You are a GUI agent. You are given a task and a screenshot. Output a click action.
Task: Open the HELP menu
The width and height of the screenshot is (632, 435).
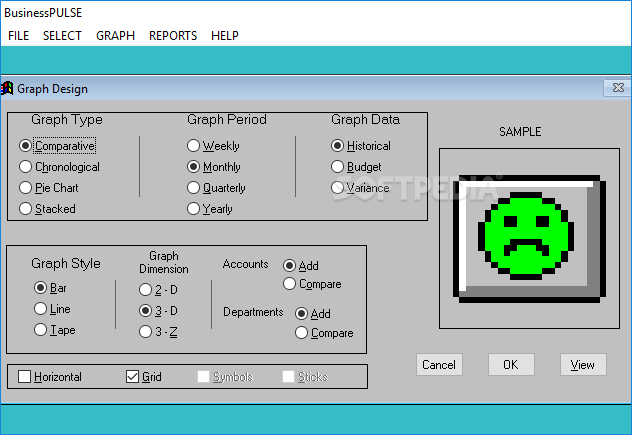(x=225, y=36)
